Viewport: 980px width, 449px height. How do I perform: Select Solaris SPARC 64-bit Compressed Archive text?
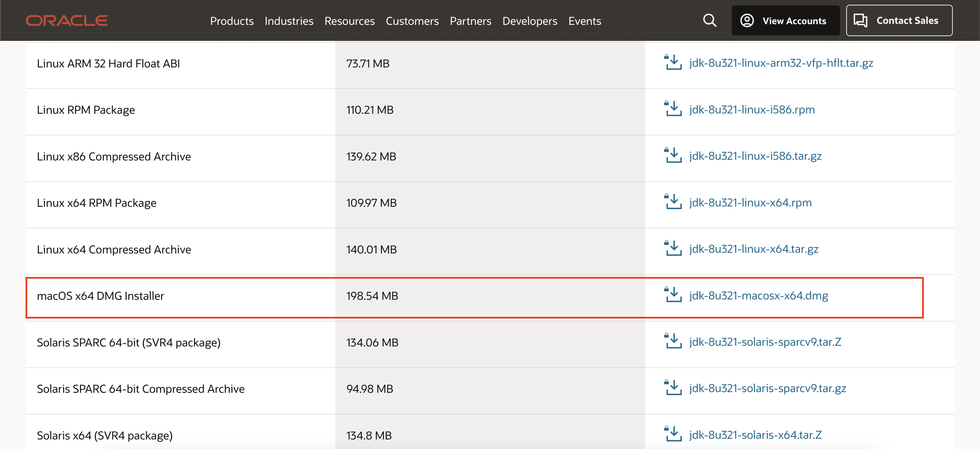point(141,389)
